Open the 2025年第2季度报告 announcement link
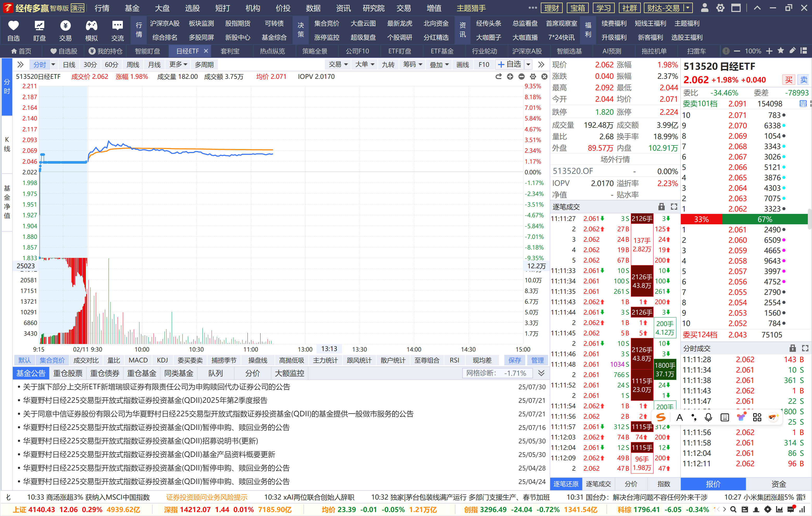Image resolution: width=812 pixels, height=516 pixels. pos(145,400)
